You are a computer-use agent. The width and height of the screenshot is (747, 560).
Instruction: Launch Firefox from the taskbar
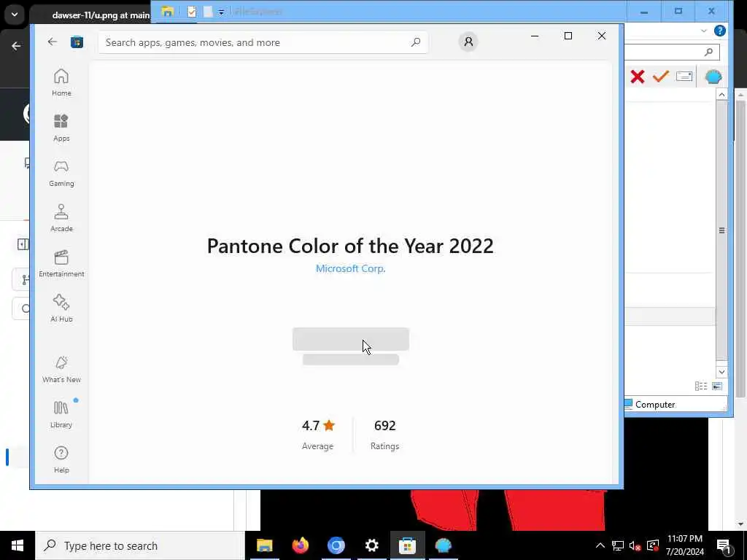pyautogui.click(x=300, y=545)
